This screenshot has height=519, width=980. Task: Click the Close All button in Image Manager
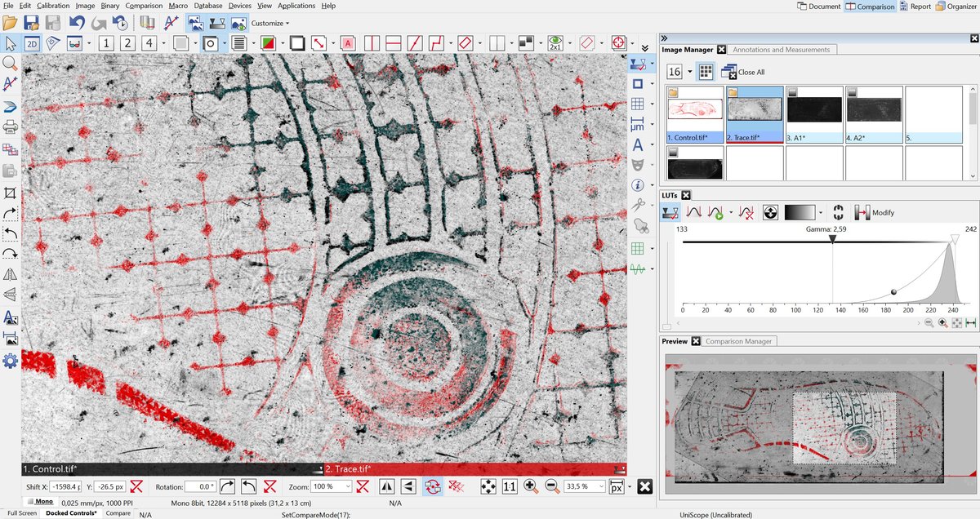[746, 71]
